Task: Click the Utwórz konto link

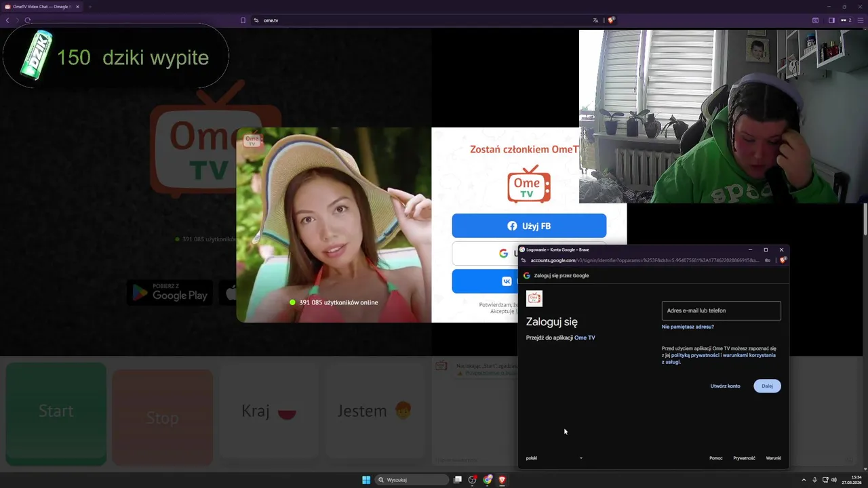Action: pos(725,386)
